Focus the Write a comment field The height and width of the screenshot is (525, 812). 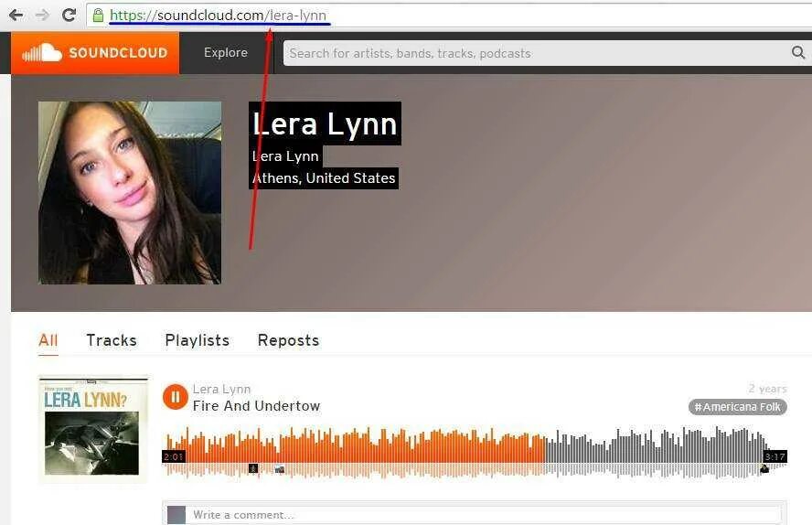(486, 515)
